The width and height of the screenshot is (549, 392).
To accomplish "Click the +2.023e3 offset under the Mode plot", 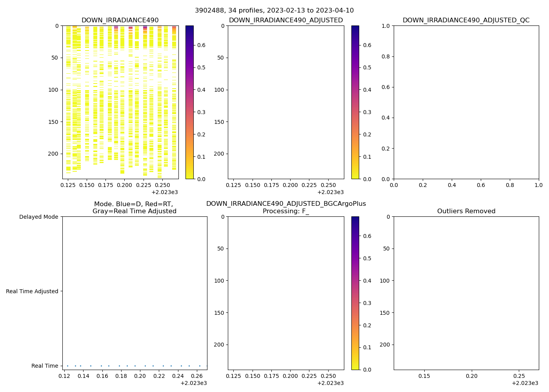I will [193, 383].
